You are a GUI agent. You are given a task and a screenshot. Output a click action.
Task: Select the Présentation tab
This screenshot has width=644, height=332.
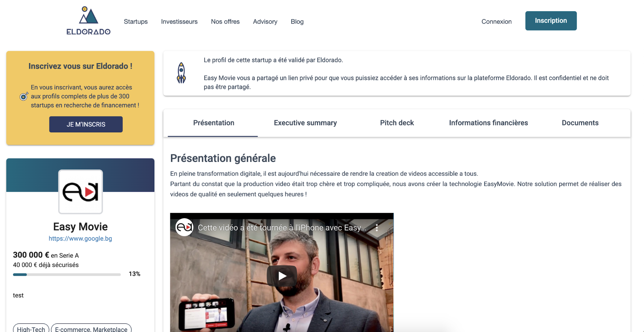pyautogui.click(x=214, y=123)
